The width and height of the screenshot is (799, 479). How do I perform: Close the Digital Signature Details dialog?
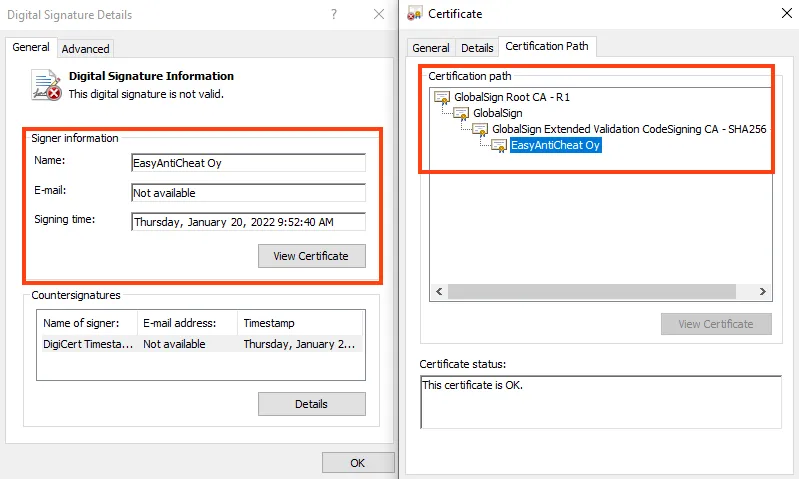point(379,14)
